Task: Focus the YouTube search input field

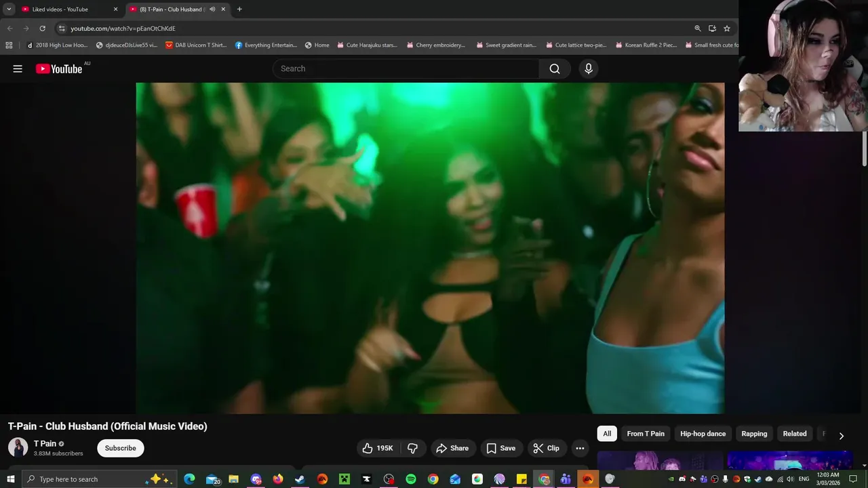Action: pyautogui.click(x=406, y=68)
